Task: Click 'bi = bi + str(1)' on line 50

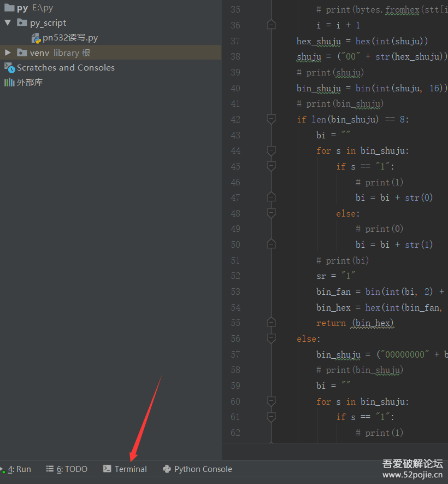Action: pos(394,245)
